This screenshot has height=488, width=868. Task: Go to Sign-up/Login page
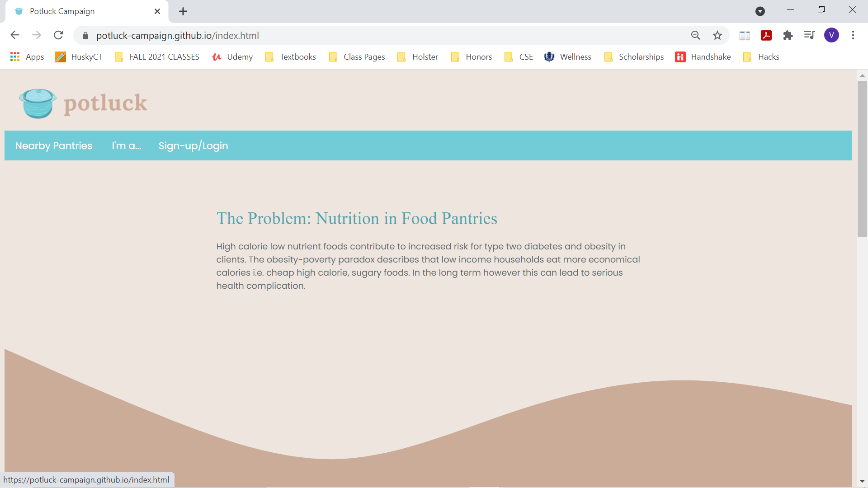pyautogui.click(x=193, y=145)
